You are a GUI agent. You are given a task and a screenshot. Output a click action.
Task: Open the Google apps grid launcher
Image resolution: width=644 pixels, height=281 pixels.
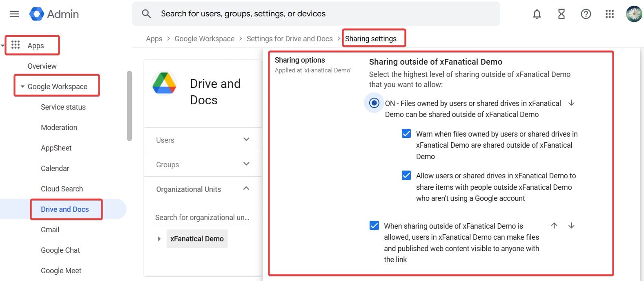coord(610,14)
